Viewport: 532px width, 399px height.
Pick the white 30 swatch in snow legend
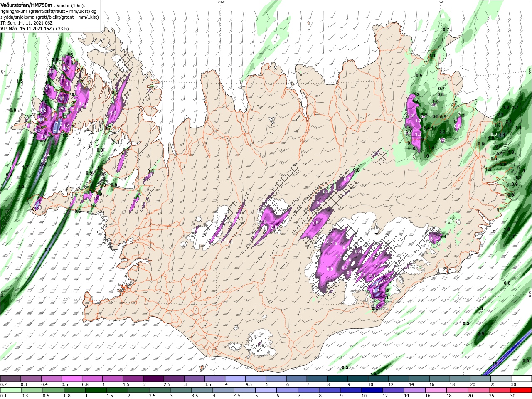[521, 379]
